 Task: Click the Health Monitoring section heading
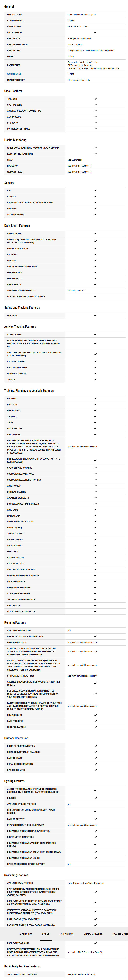click(15, 140)
